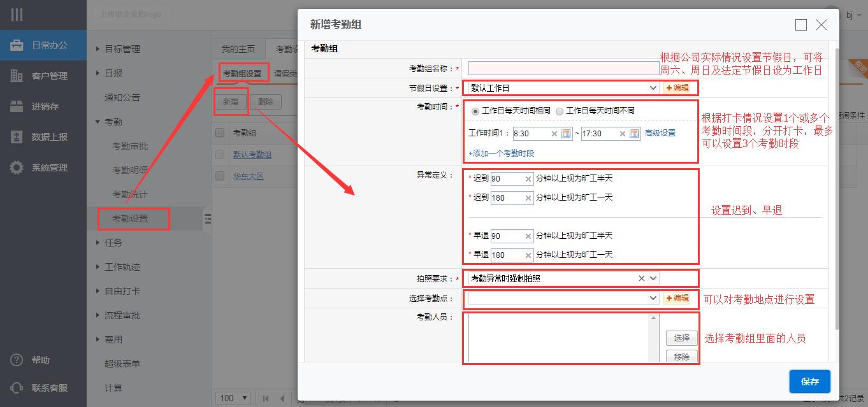Open the hamburger menu icon at top left
The height and width of the screenshot is (407, 868).
17,15
